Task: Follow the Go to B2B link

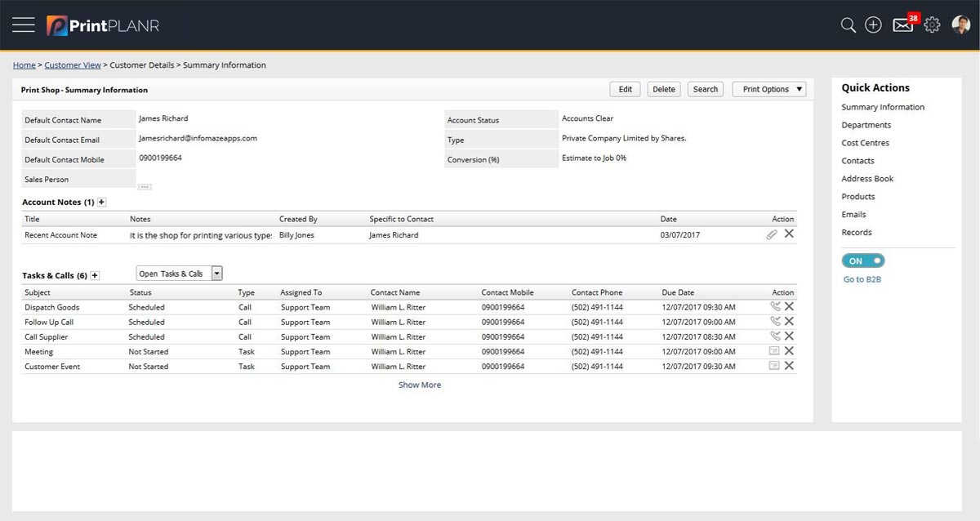Action: click(863, 279)
